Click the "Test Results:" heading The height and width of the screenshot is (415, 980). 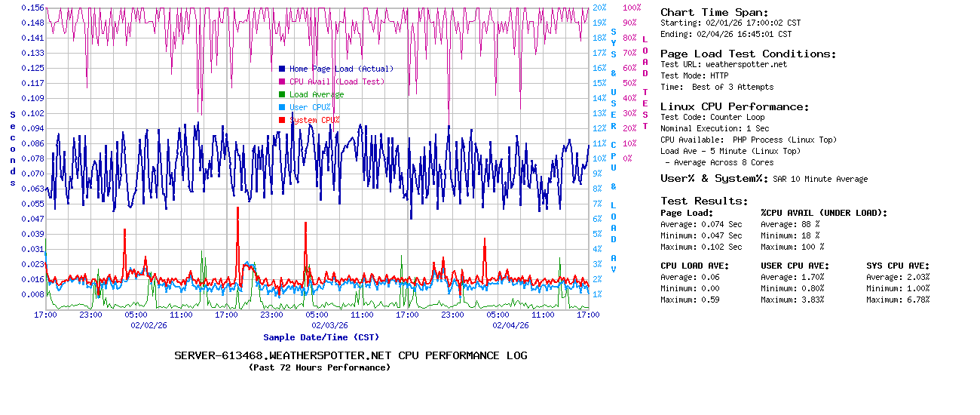[x=704, y=201]
